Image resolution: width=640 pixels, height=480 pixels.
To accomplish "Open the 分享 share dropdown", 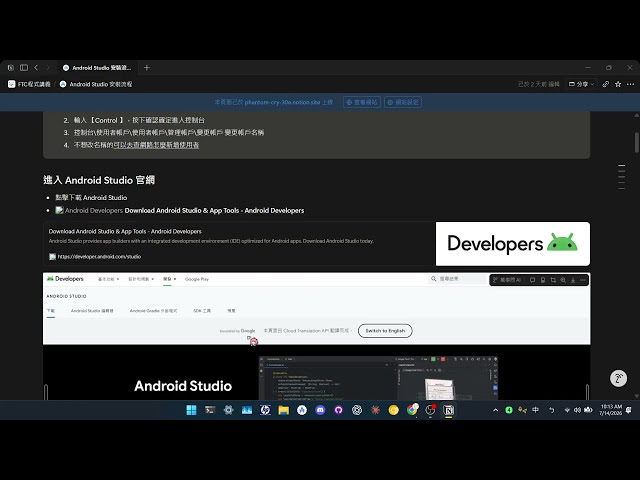I will tap(582, 84).
